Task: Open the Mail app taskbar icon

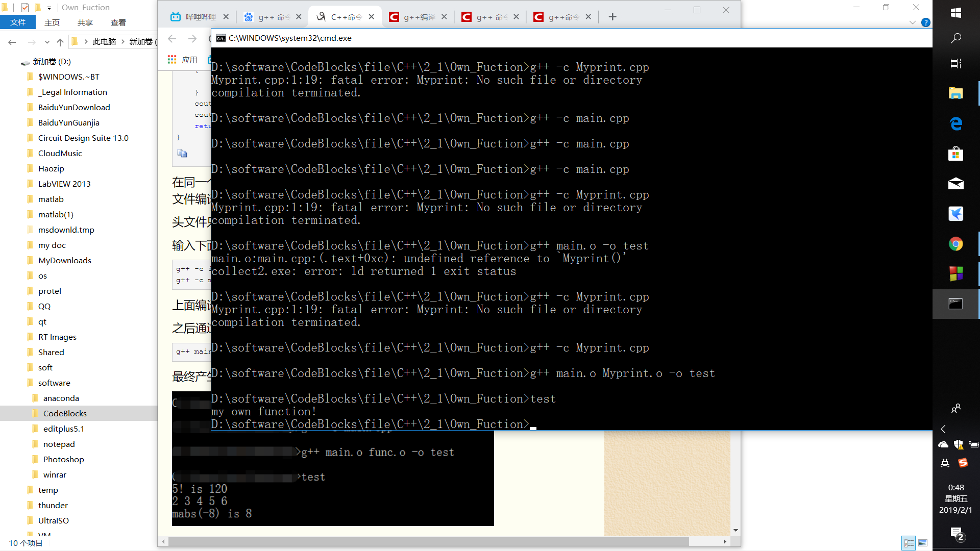Action: tap(956, 184)
